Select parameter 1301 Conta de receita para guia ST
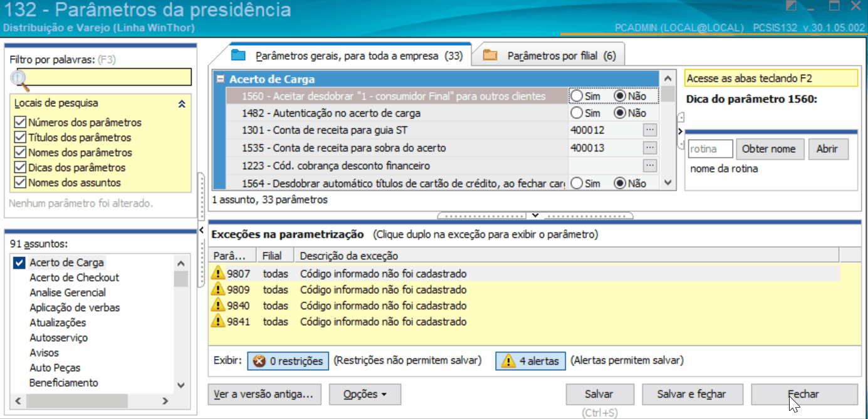The height and width of the screenshot is (419, 868). pyautogui.click(x=396, y=130)
